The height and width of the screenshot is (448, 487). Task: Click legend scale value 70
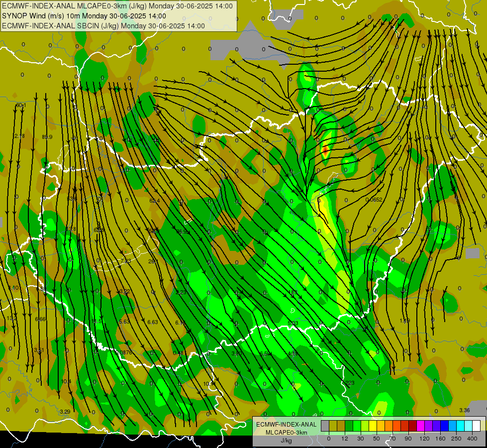(x=392, y=439)
